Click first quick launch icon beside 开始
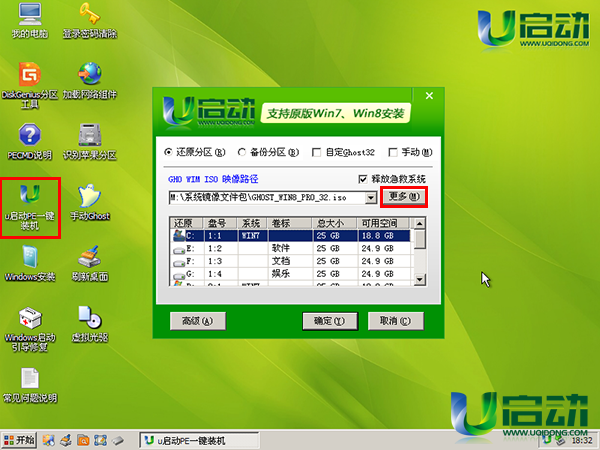This screenshot has width=600, height=450. (x=49, y=440)
